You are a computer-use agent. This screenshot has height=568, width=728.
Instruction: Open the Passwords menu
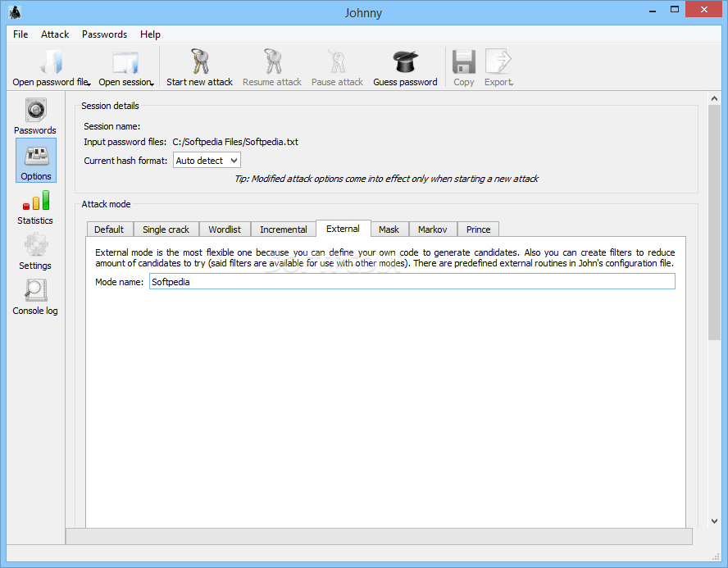click(x=104, y=34)
